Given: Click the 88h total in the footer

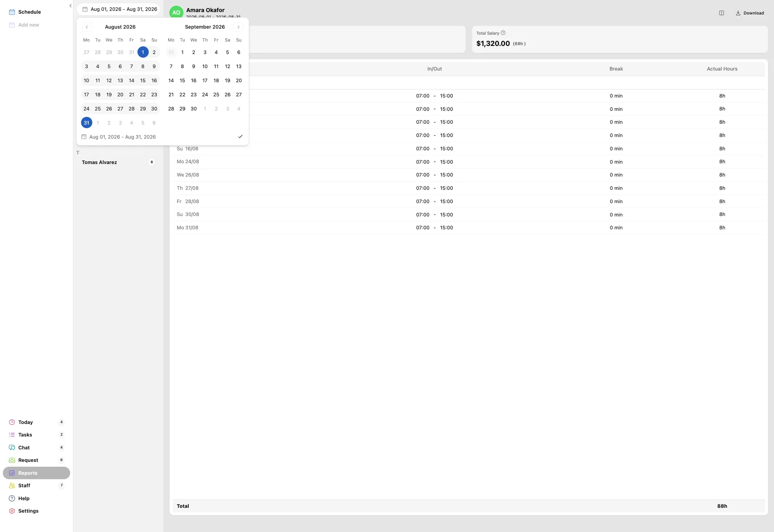Looking at the screenshot, I should coord(722,506).
